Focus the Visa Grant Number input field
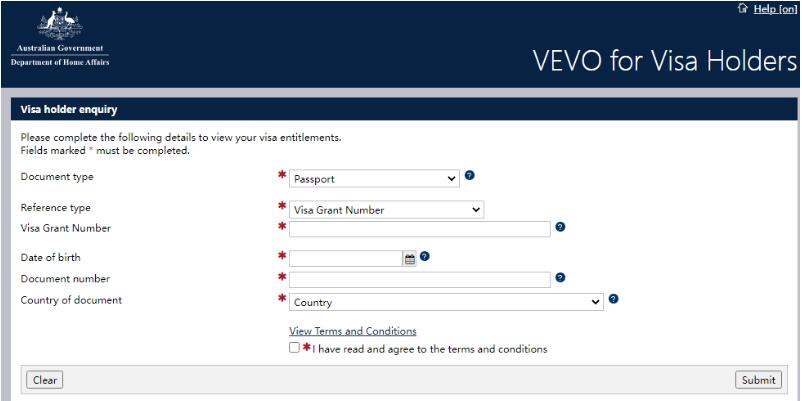The height and width of the screenshot is (401, 802). [419, 229]
